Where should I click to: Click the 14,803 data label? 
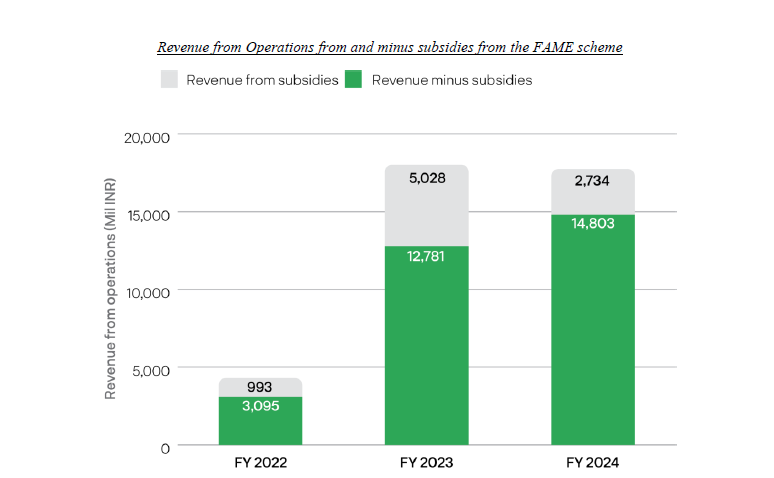coord(592,224)
